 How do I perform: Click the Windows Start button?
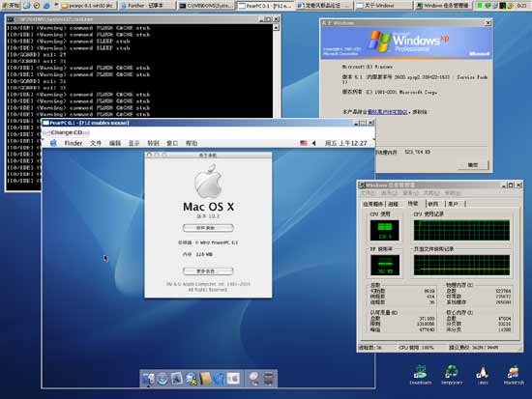[x=11, y=6]
